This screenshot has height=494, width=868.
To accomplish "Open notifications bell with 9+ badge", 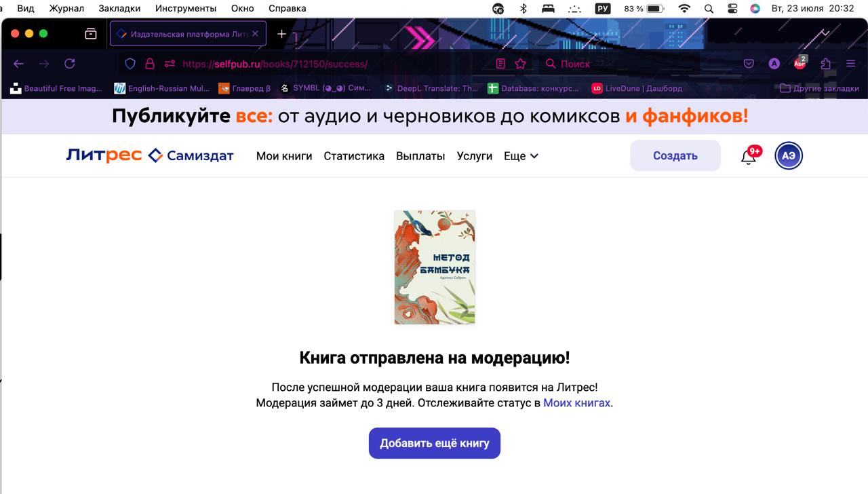I will coord(749,156).
